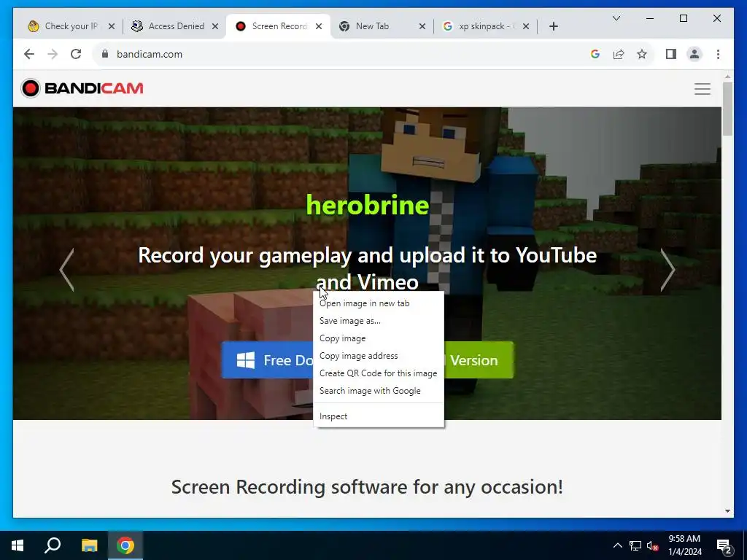Click the herobrine green heading text
747x560 pixels.
coord(368,205)
